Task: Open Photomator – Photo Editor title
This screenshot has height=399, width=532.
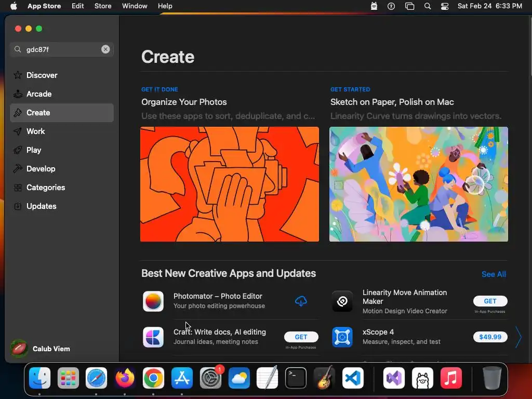Action: (x=218, y=296)
